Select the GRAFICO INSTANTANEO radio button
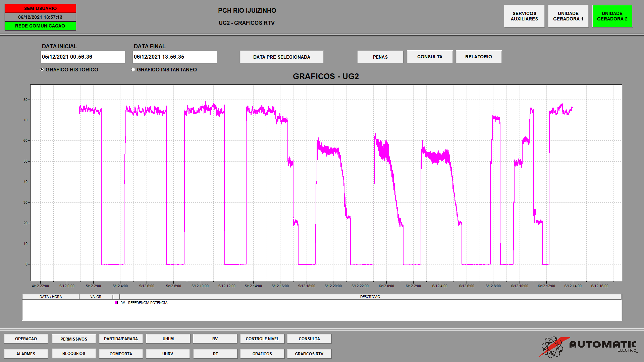 click(133, 70)
